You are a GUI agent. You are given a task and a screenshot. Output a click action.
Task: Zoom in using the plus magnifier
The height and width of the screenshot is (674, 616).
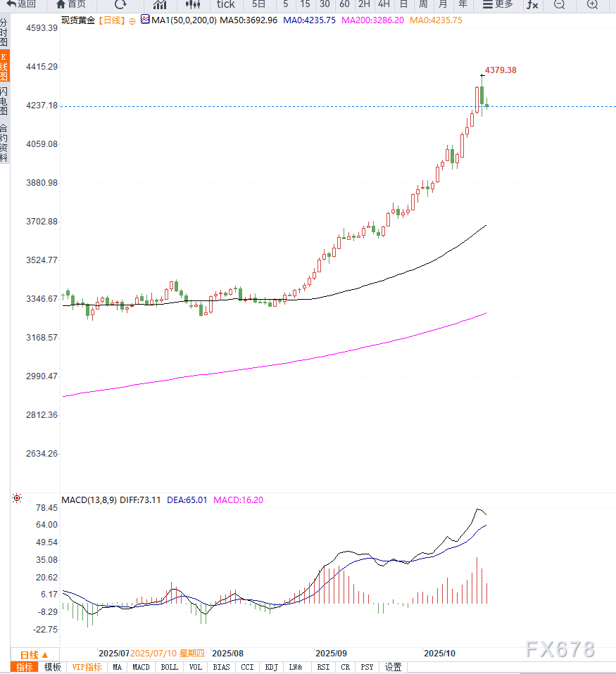click(592, 4)
